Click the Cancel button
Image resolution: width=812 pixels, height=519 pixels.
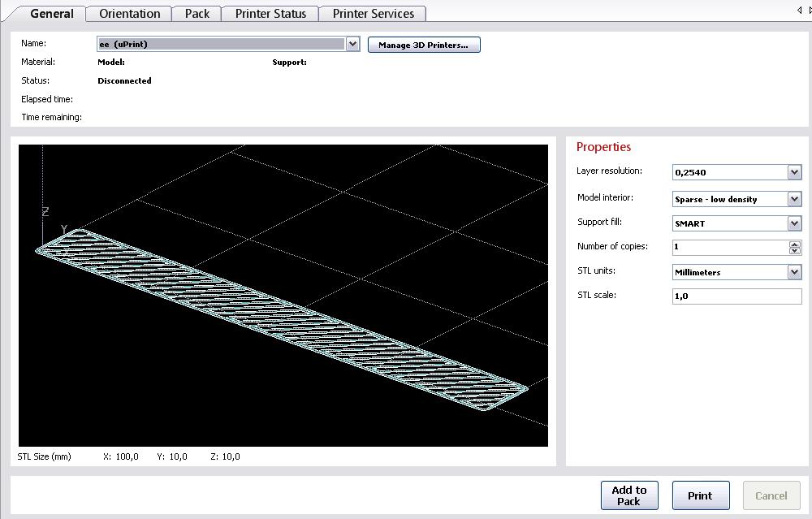(771, 495)
